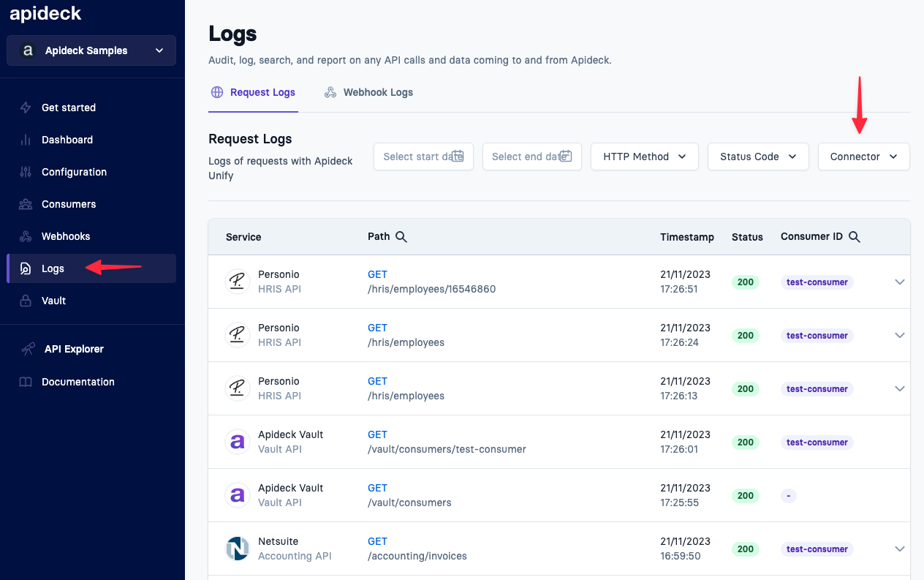Click the Configuration sliders icon

(x=26, y=172)
